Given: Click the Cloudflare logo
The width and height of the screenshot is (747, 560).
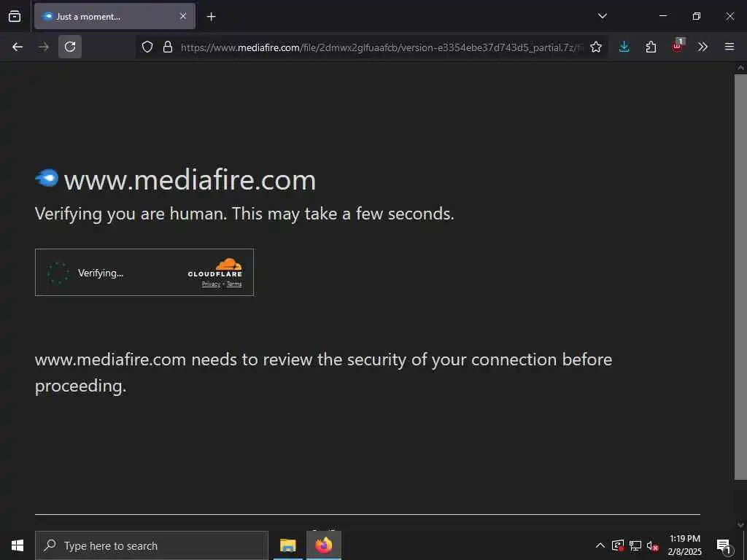Looking at the screenshot, I should tap(215, 268).
